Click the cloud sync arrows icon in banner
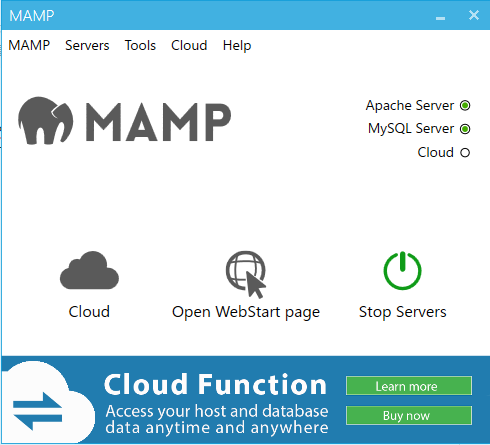This screenshot has width=490, height=445. pyautogui.click(x=37, y=411)
